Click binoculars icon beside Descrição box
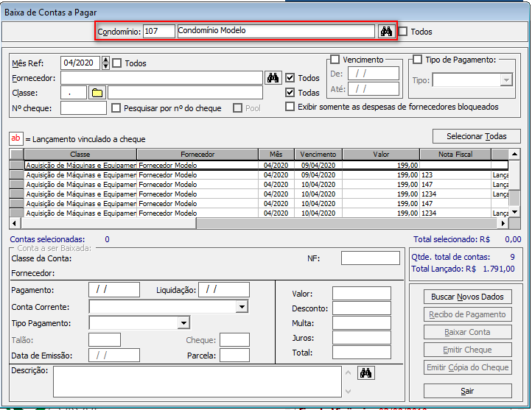 click(365, 372)
